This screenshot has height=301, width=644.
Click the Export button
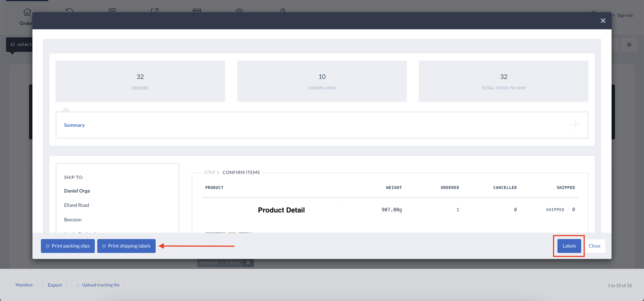pyautogui.click(x=55, y=285)
